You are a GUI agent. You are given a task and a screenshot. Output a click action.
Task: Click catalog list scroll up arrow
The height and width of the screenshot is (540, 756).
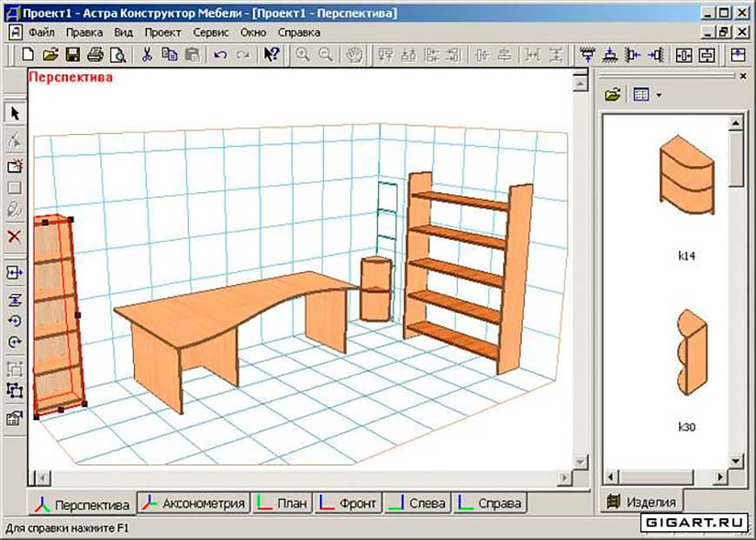click(x=736, y=123)
